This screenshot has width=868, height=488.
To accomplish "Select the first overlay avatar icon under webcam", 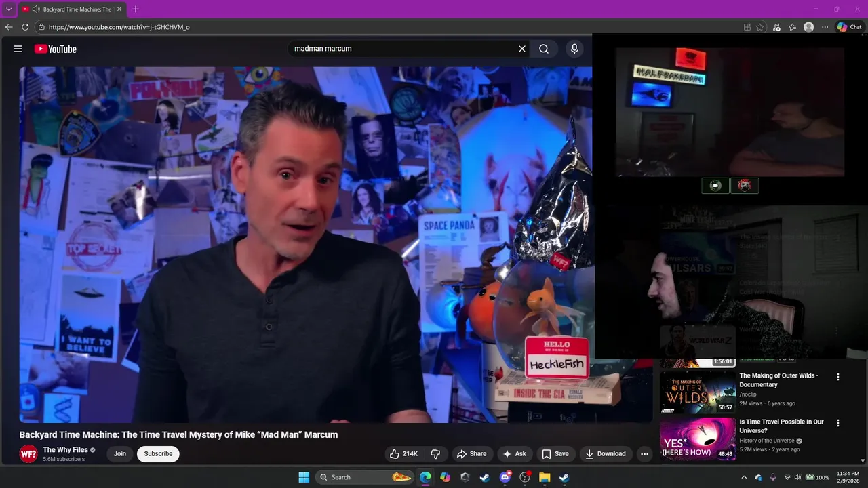I will pyautogui.click(x=715, y=185).
